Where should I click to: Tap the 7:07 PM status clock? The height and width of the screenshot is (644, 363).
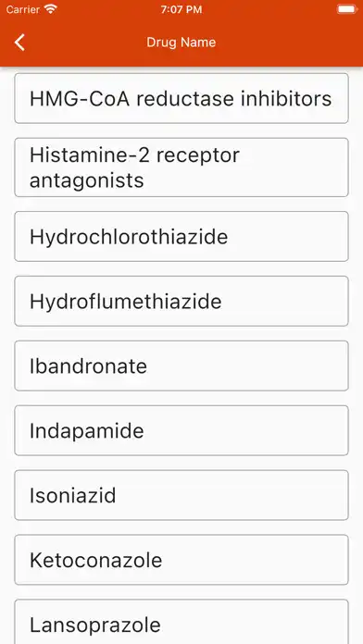(181, 9)
